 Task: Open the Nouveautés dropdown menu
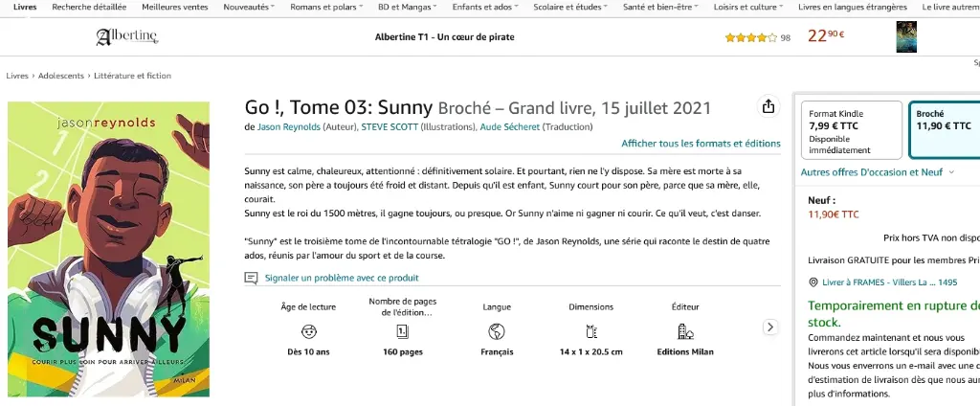pyautogui.click(x=249, y=7)
